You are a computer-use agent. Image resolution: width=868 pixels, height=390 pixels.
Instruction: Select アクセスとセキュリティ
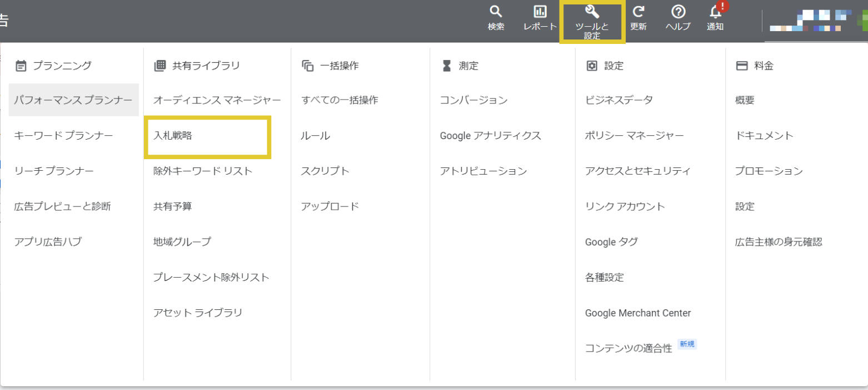pos(638,171)
